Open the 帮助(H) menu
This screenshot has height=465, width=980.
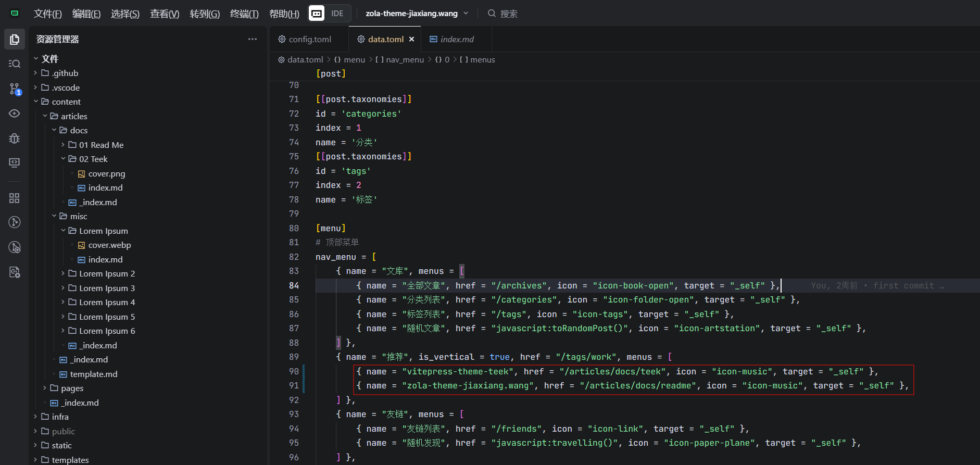pos(284,14)
